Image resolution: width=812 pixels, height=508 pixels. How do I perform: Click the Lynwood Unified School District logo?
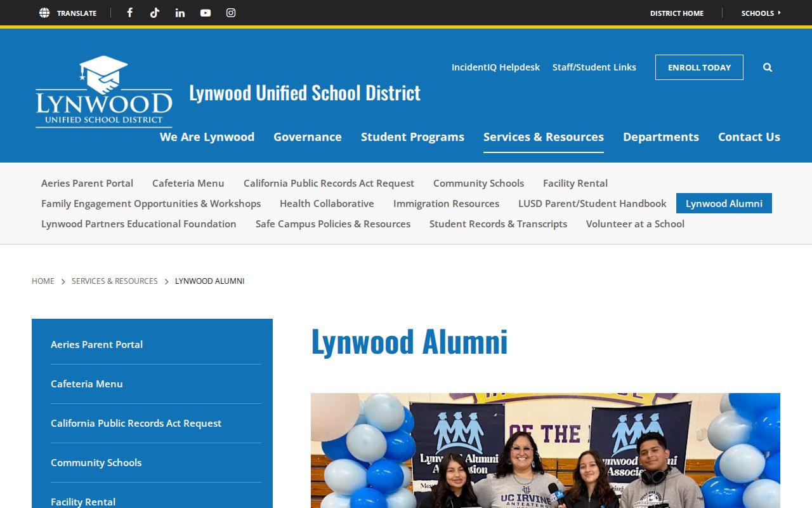[104, 91]
